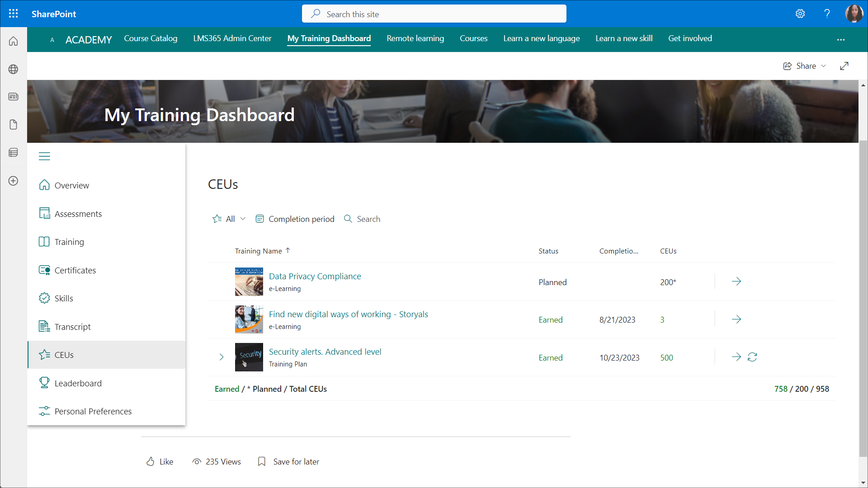868x488 pixels.
Task: Click the arrow icon on the Data Privacy Compliance row
Action: click(x=736, y=282)
